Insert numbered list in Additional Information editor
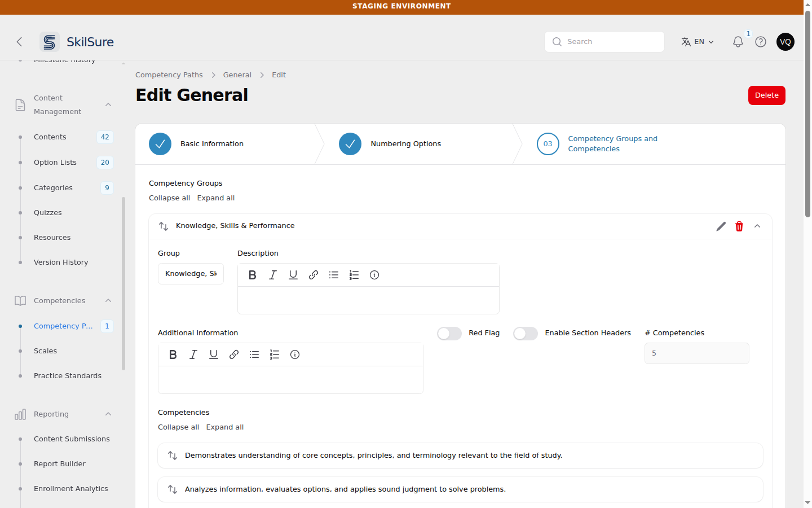Viewport: 812px width, 508px height. [x=275, y=354]
